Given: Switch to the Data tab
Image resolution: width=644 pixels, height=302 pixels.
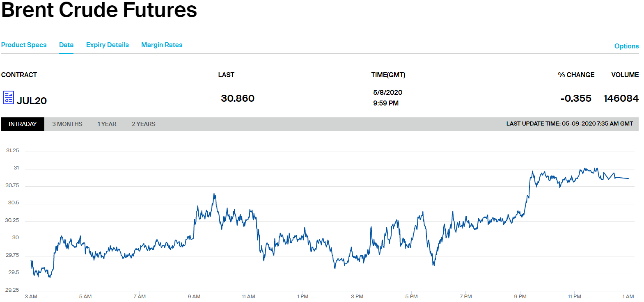Looking at the screenshot, I should point(66,45).
